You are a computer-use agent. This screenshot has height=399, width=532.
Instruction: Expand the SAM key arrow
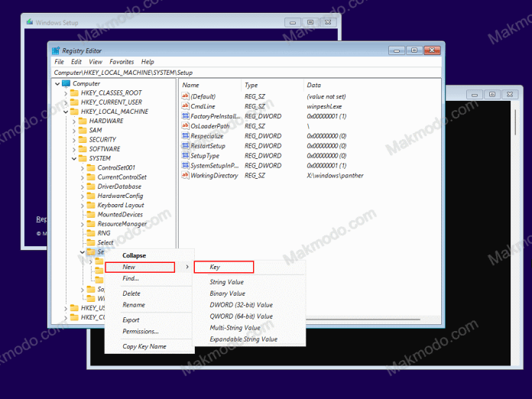coord(74,131)
